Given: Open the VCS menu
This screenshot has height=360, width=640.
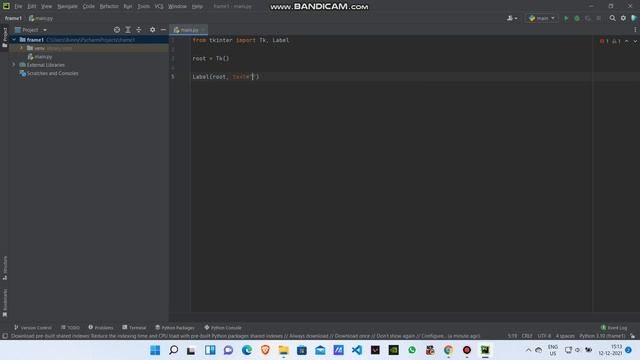Looking at the screenshot, I should click(x=159, y=6).
